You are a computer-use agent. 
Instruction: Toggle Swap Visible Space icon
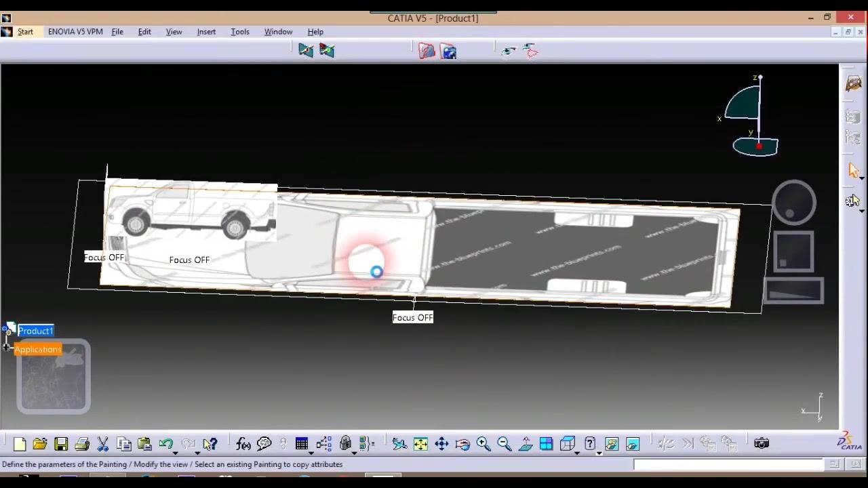(633, 444)
